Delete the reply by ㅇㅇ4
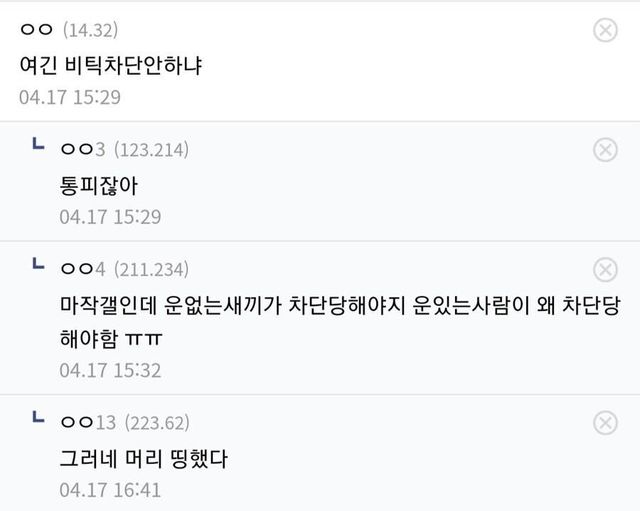640x511 pixels. (605, 269)
